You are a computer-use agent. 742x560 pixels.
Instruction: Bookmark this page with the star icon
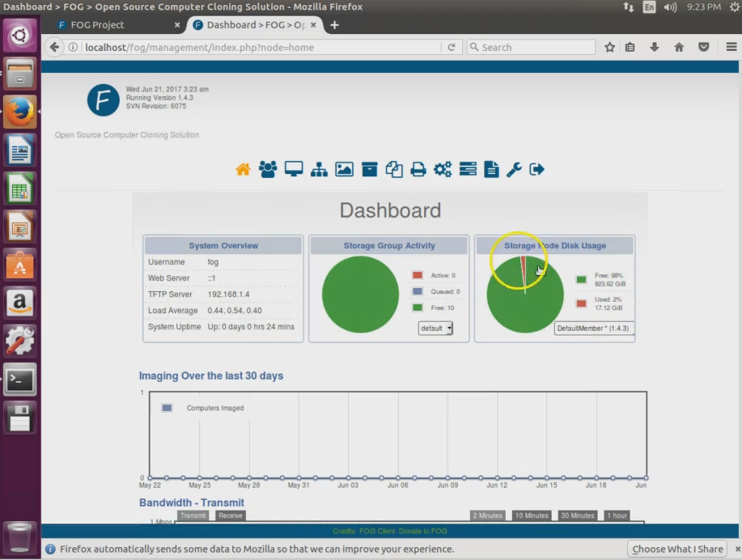coord(609,47)
